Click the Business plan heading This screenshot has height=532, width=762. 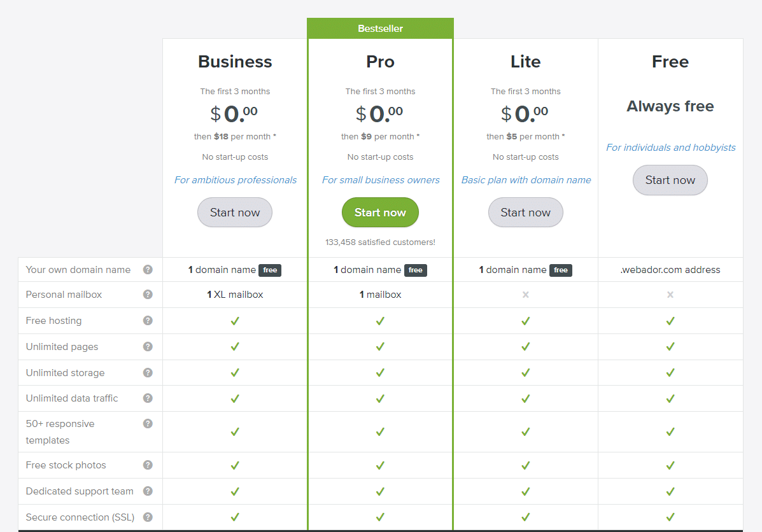(x=235, y=62)
